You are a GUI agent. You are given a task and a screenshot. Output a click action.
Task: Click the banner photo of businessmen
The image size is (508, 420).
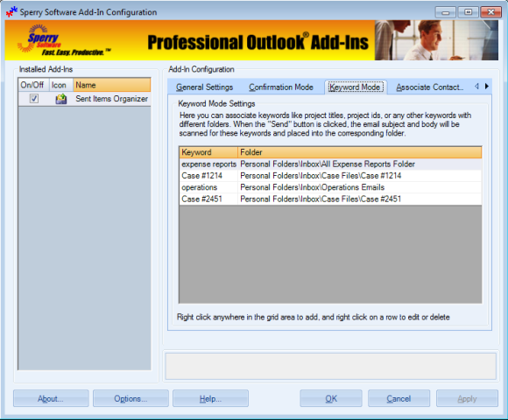point(436,40)
